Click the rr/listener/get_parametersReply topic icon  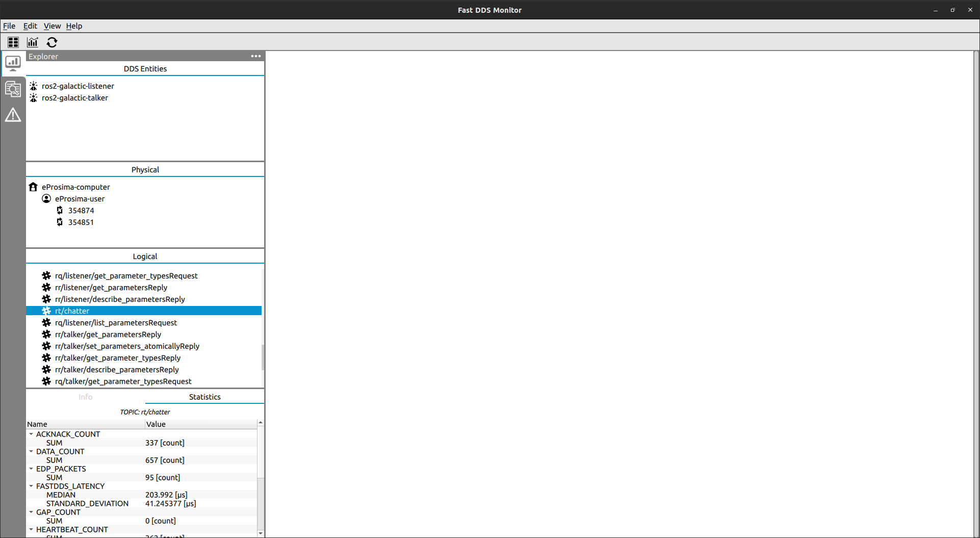click(46, 287)
